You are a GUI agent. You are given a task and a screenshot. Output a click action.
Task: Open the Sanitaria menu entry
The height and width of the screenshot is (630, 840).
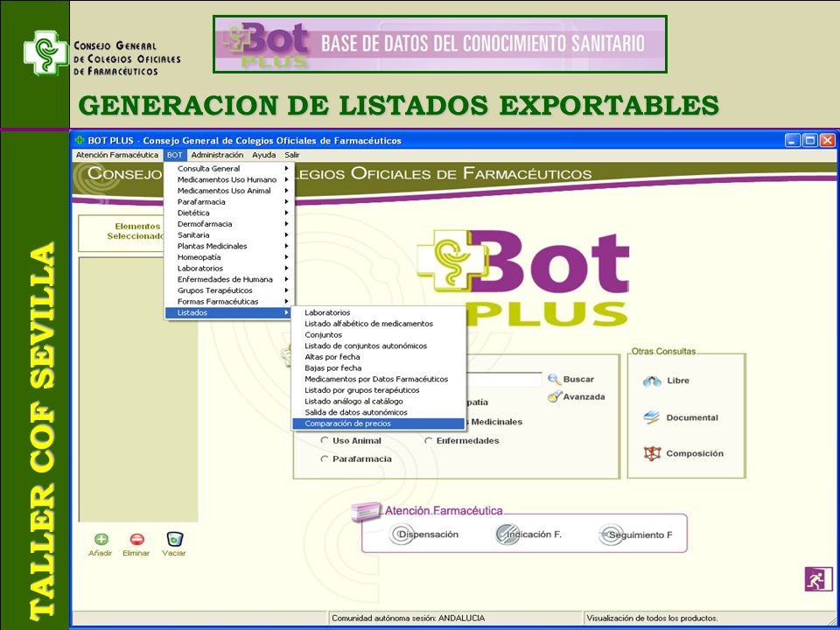click(x=229, y=235)
